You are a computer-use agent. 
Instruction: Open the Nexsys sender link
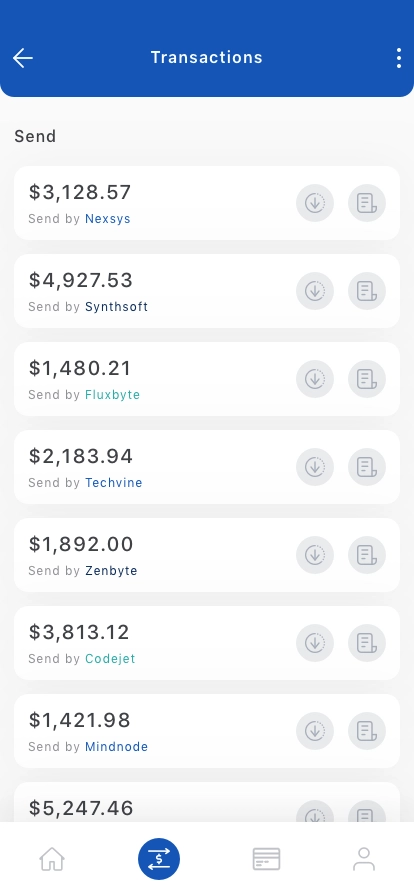click(108, 219)
